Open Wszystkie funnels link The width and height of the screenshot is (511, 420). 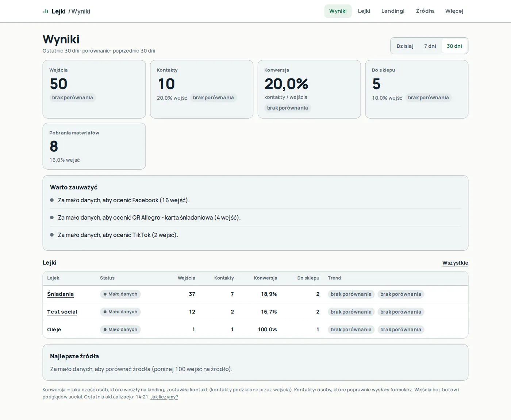point(455,263)
